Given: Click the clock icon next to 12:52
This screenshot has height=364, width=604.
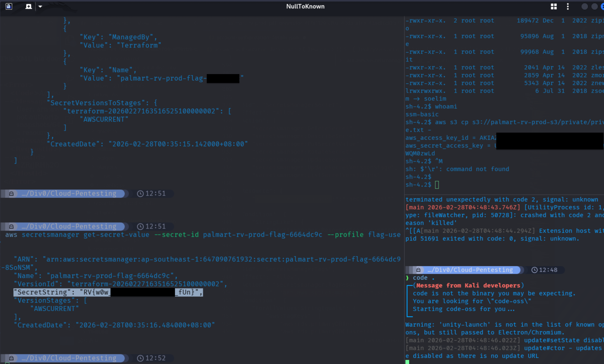Looking at the screenshot, I should coord(140,358).
